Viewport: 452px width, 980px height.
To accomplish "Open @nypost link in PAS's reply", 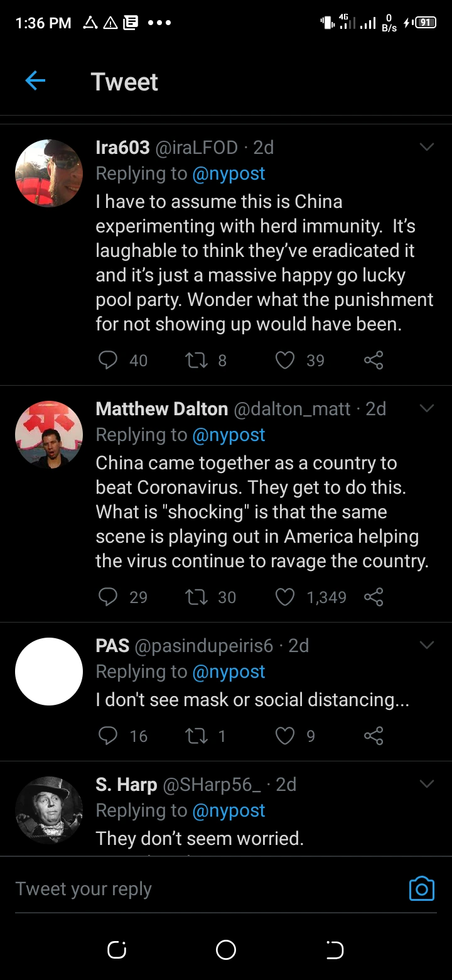I will (x=229, y=672).
